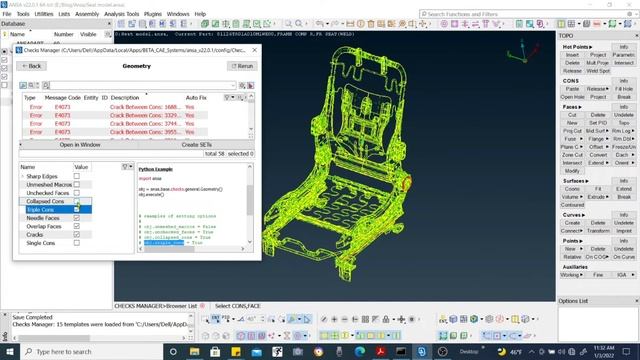This screenshot has height=360, width=640.
Task: Click the trash delete icon in top toolbar
Action: (x=371, y=24)
